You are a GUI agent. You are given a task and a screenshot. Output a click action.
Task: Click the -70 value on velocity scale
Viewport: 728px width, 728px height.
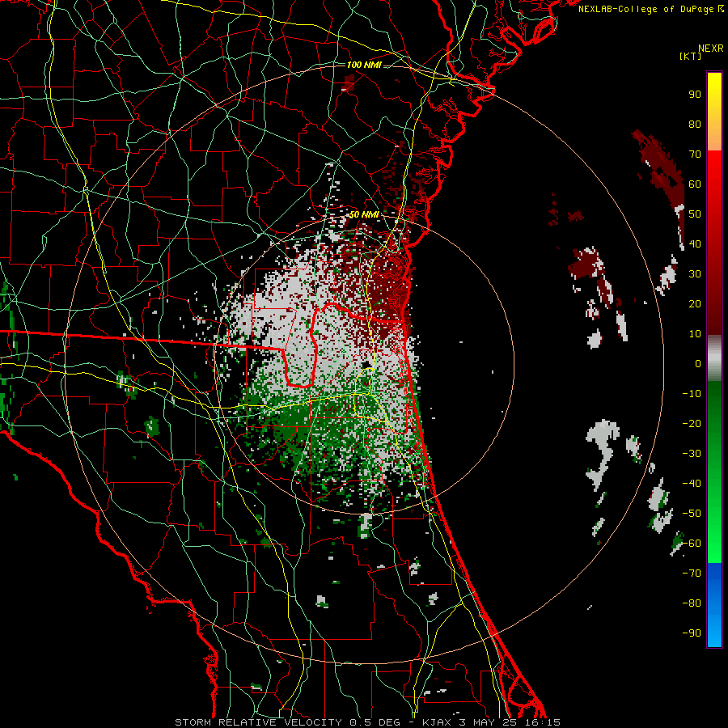coord(692,574)
